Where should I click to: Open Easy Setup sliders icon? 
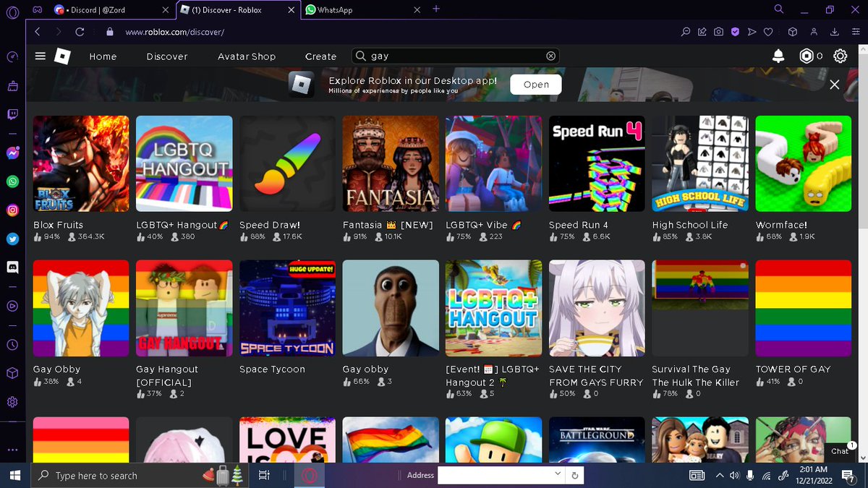(x=854, y=32)
